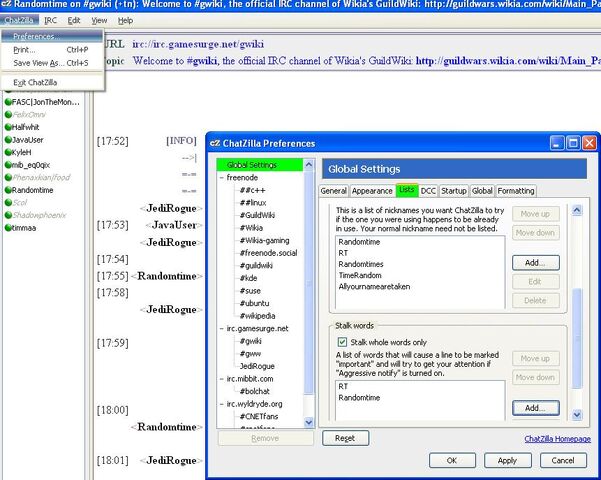The width and height of the screenshot is (601, 480).
Task: Switch to the DCC tab
Action: coord(428,191)
